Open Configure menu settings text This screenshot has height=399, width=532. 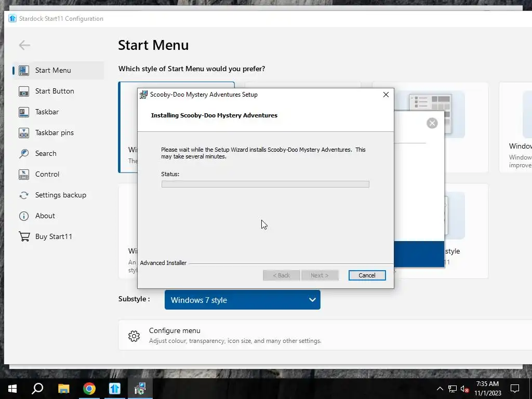click(x=175, y=330)
